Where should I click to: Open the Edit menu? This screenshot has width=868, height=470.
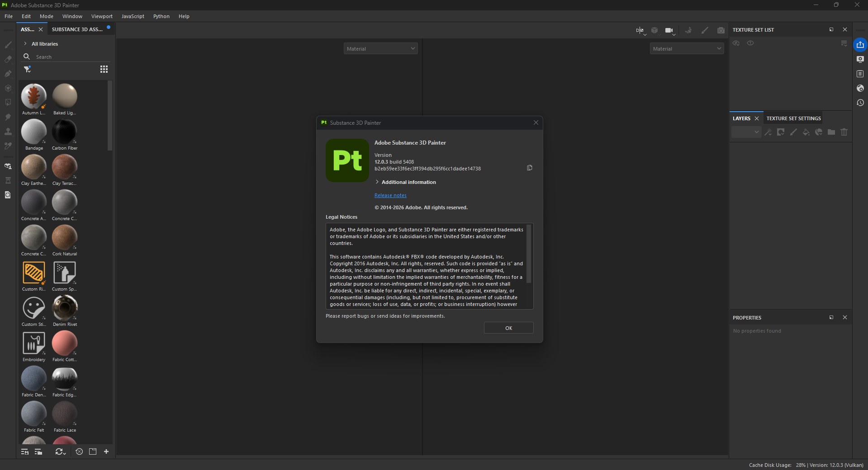pos(26,16)
